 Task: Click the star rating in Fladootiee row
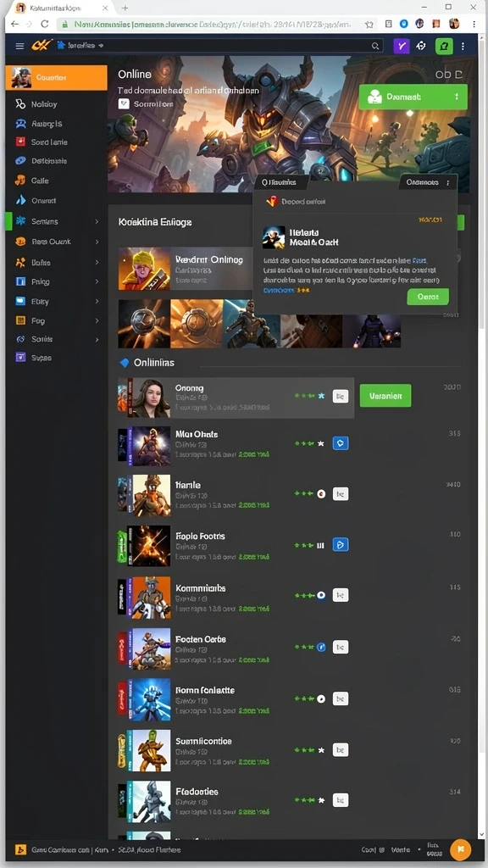coord(309,800)
